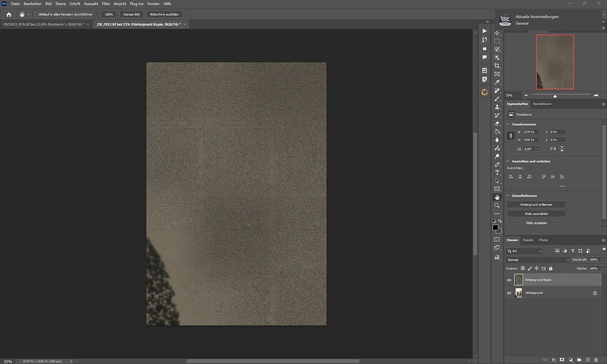Open the Hand tool preset dropdown
This screenshot has width=607, height=364.
(x=29, y=15)
